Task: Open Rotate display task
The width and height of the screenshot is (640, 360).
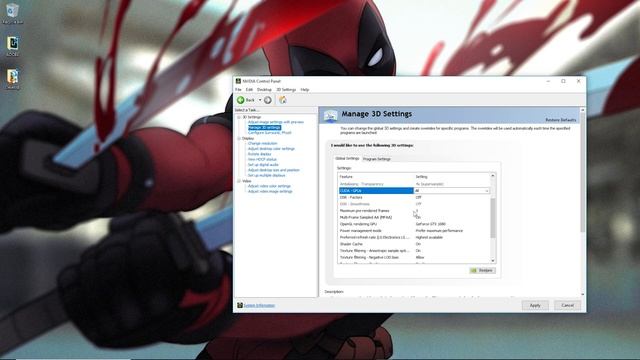Action: point(260,154)
